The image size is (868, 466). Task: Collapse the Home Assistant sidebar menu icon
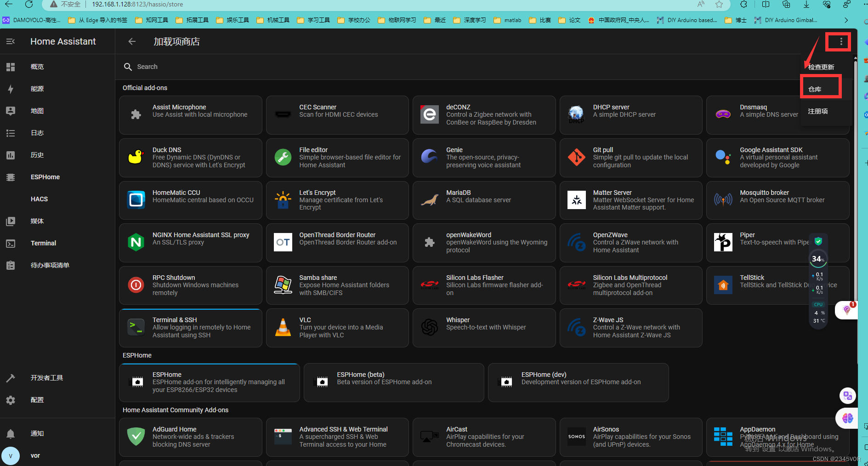[x=11, y=41]
